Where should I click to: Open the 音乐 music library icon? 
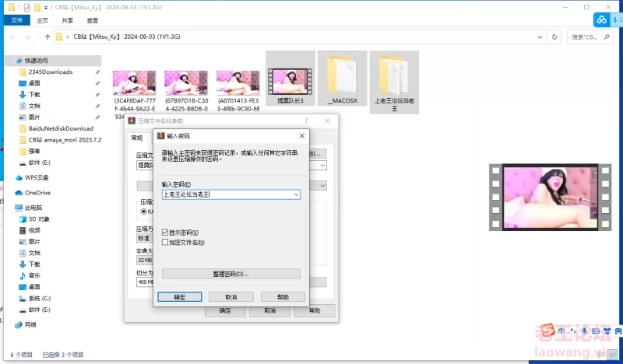point(23,275)
